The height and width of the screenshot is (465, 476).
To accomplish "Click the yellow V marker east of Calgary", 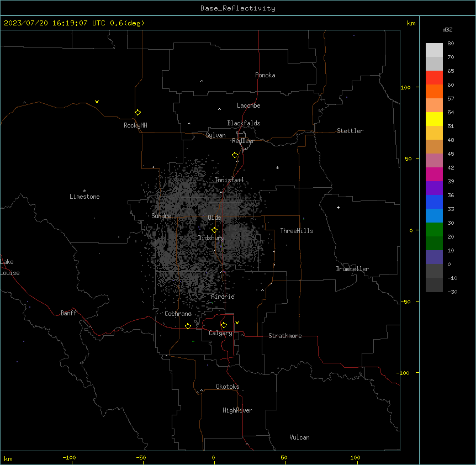I will pos(237,323).
